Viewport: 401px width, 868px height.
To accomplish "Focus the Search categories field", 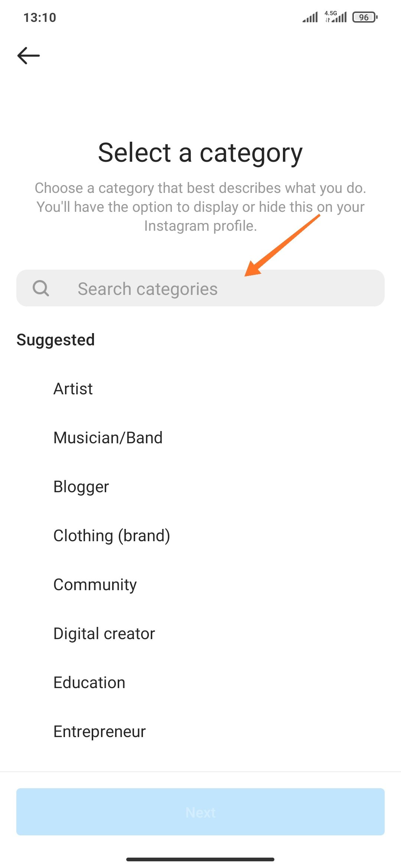I will click(208, 289).
